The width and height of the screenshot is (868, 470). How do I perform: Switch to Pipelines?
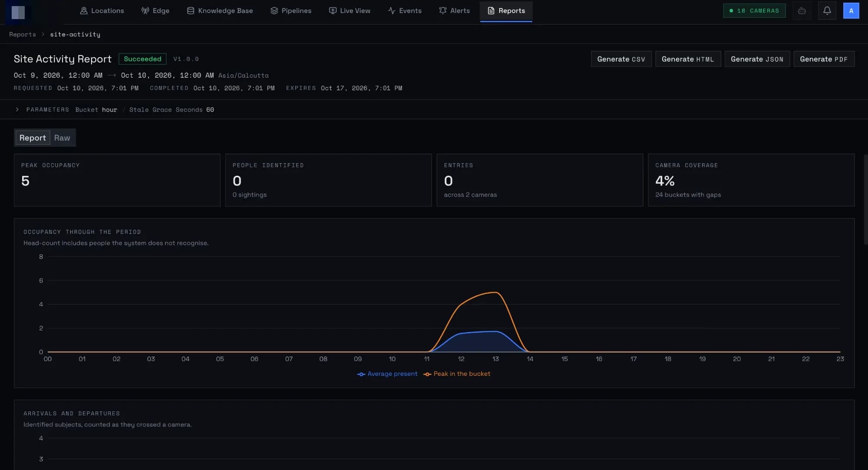291,10
